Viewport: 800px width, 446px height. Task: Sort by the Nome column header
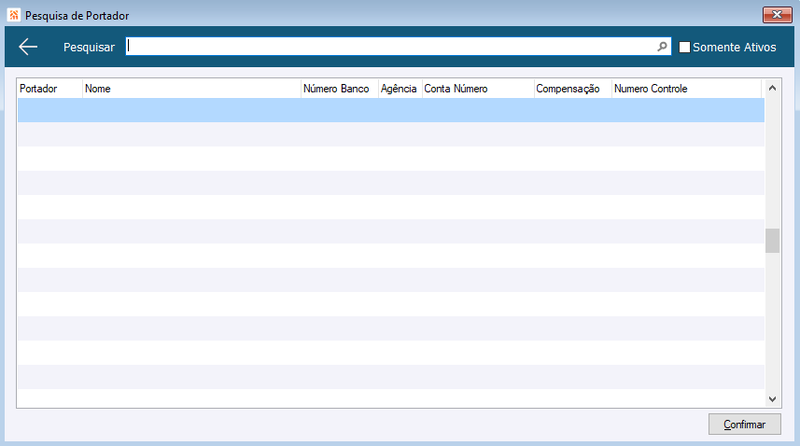(x=191, y=88)
